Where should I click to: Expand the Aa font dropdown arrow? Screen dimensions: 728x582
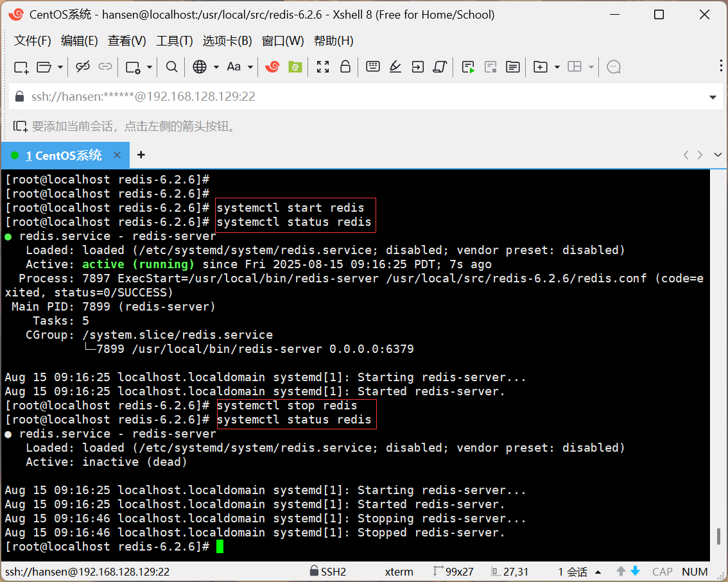click(x=250, y=67)
